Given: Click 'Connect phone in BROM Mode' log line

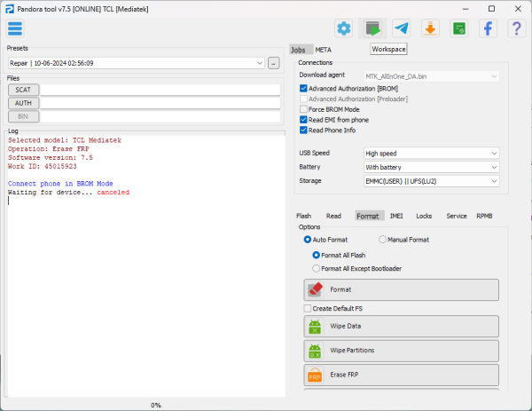Looking at the screenshot, I should point(60,184).
